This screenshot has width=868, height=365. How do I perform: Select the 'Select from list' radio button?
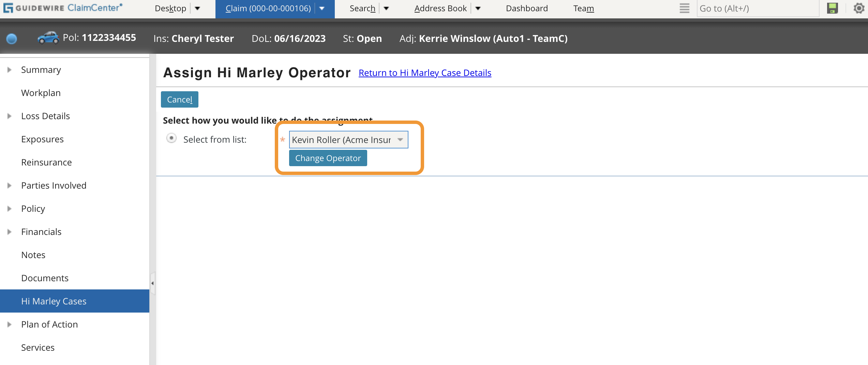(x=171, y=139)
